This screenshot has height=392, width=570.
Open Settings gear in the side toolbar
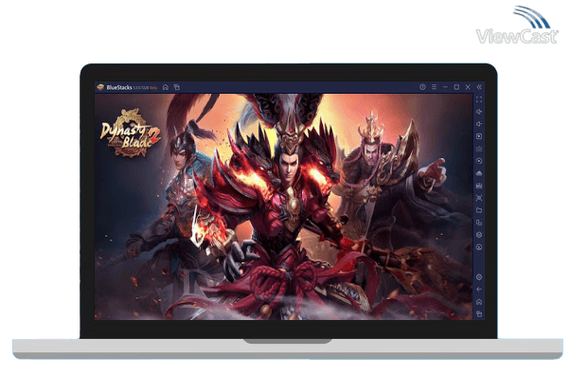click(x=479, y=277)
